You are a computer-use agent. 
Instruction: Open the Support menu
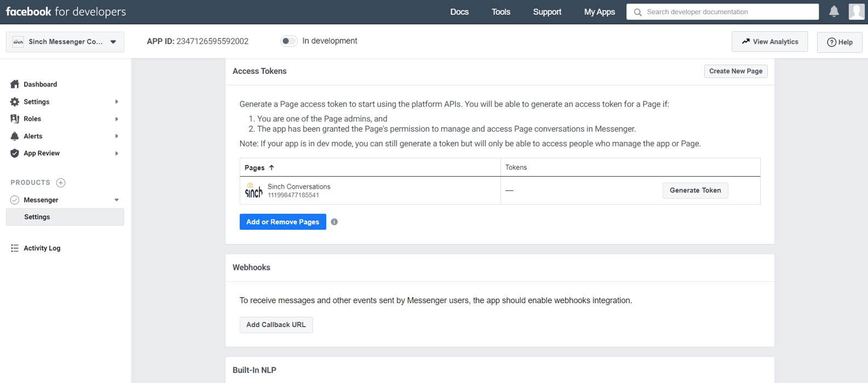tap(547, 12)
